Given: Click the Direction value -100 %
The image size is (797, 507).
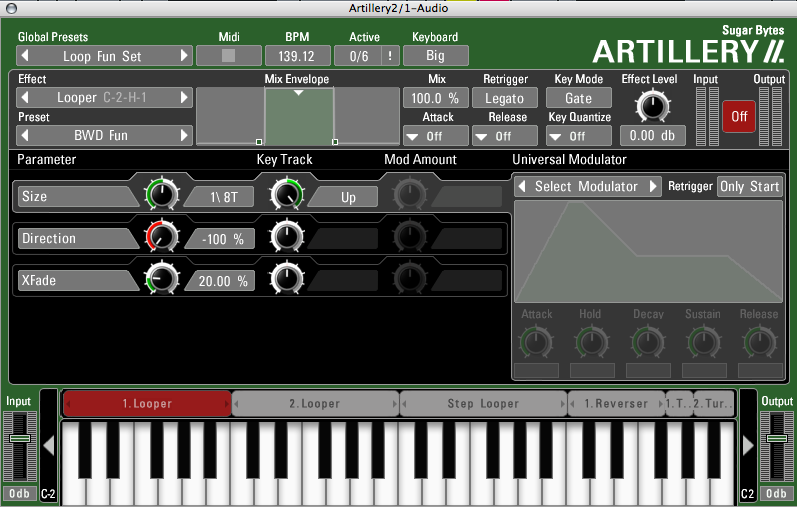Looking at the screenshot, I should (220, 238).
